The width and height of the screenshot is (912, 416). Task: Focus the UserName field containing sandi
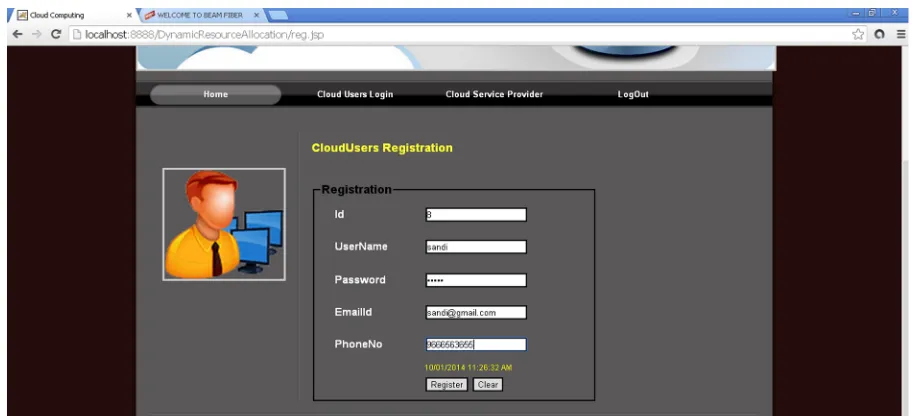click(476, 247)
